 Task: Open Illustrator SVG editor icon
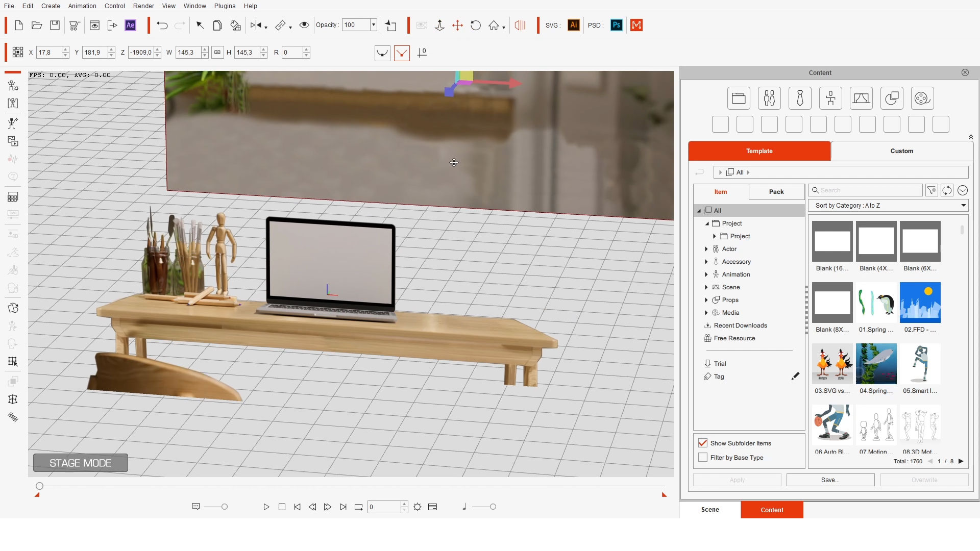[574, 25]
